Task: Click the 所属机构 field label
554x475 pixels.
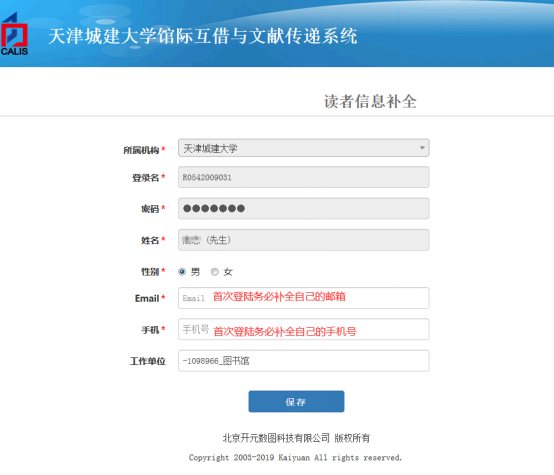Action: (x=141, y=150)
